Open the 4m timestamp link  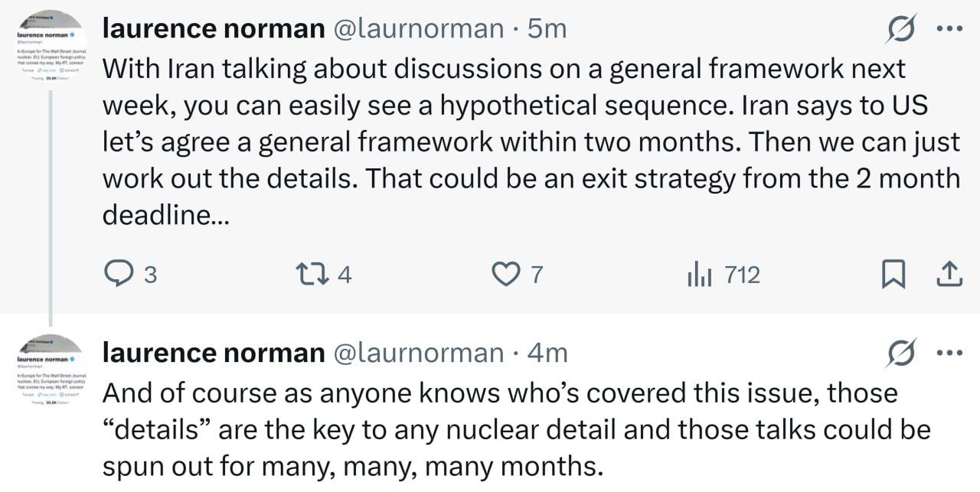point(548,353)
